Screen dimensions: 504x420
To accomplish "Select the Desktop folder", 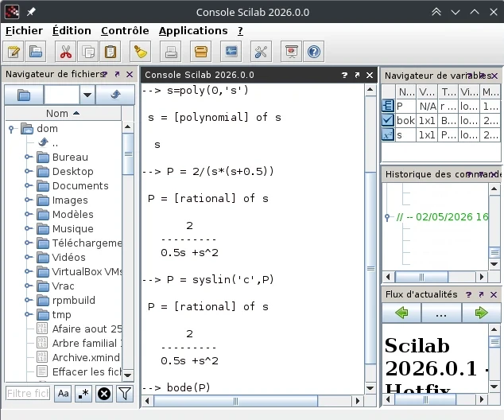I will pos(72,171).
